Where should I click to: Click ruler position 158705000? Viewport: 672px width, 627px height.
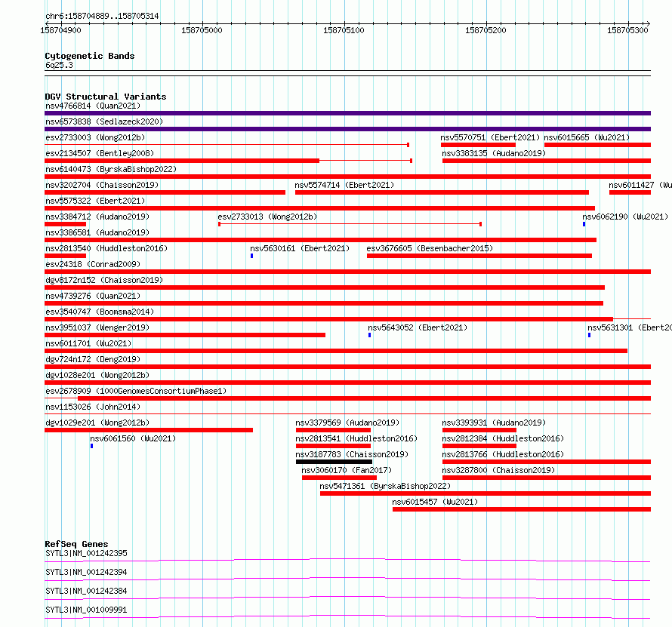click(202, 30)
